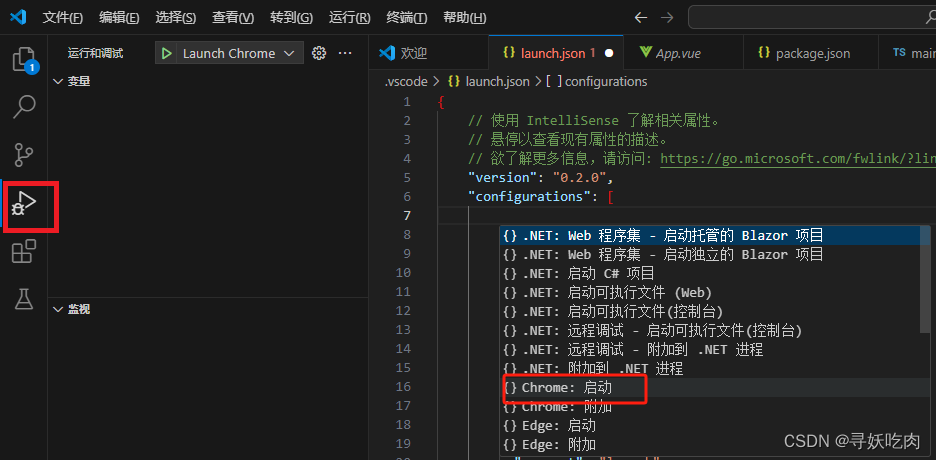Switch to the launch.json tab
The height and width of the screenshot is (460, 936).
point(556,53)
